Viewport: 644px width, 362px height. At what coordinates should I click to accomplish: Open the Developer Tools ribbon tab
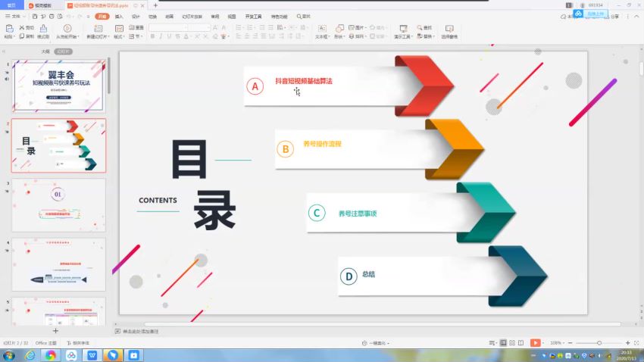pyautogui.click(x=253, y=17)
